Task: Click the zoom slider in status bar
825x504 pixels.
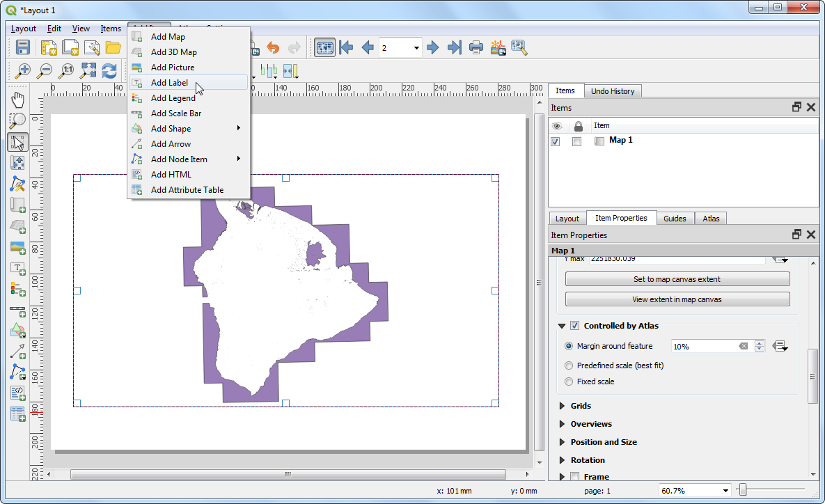Action: (744, 491)
